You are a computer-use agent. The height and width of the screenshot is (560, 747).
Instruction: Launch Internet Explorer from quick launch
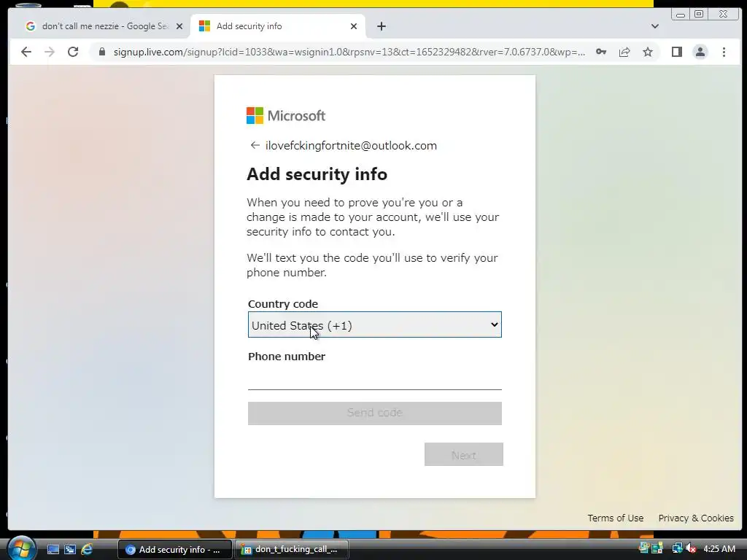tap(87, 550)
